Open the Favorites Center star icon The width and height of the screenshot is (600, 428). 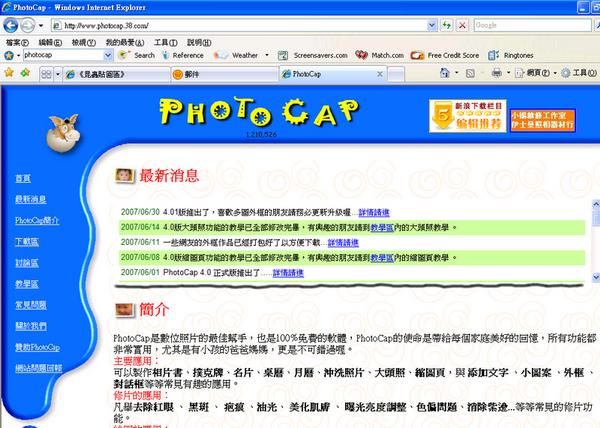point(9,73)
